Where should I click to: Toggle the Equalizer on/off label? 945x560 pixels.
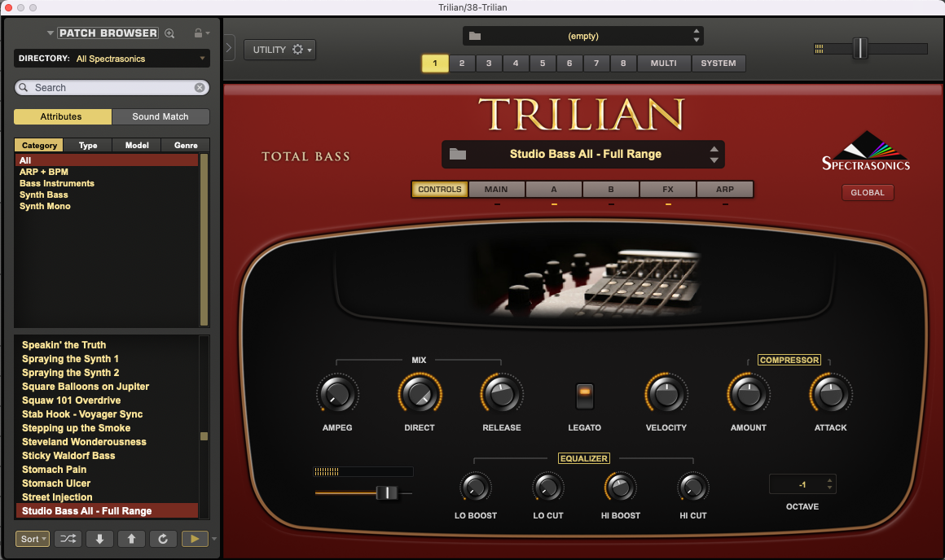pos(584,459)
